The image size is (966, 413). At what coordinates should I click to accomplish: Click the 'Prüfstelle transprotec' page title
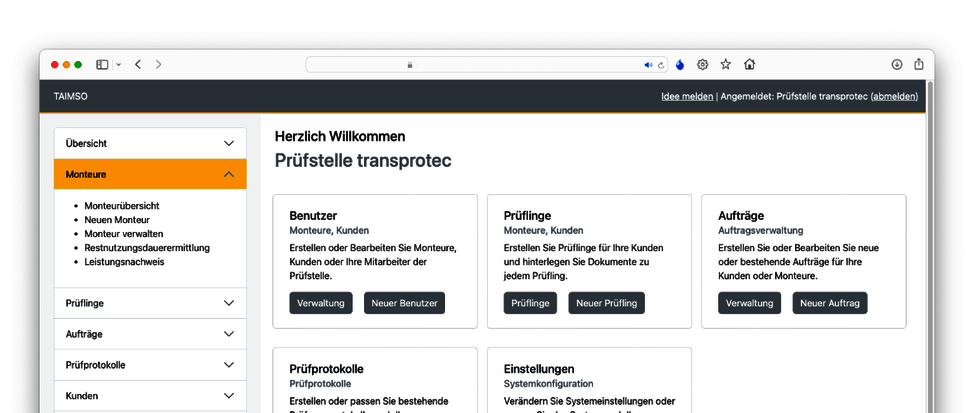363,161
